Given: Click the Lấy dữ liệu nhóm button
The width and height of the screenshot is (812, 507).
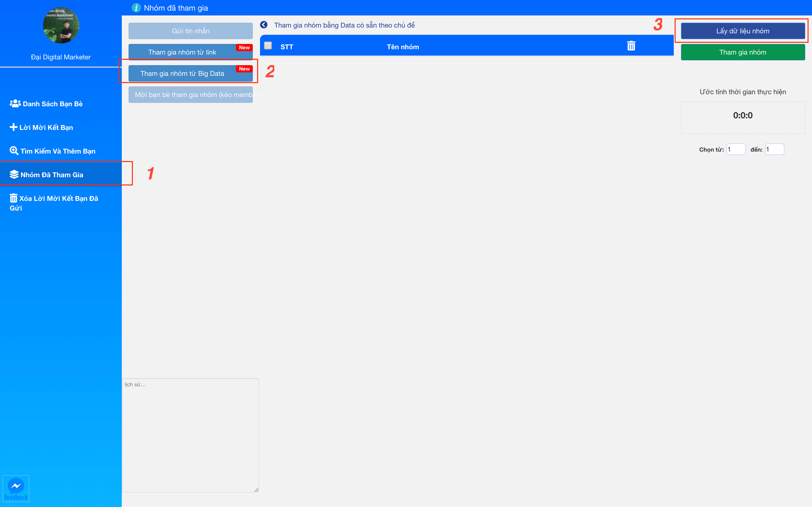Looking at the screenshot, I should click(742, 31).
